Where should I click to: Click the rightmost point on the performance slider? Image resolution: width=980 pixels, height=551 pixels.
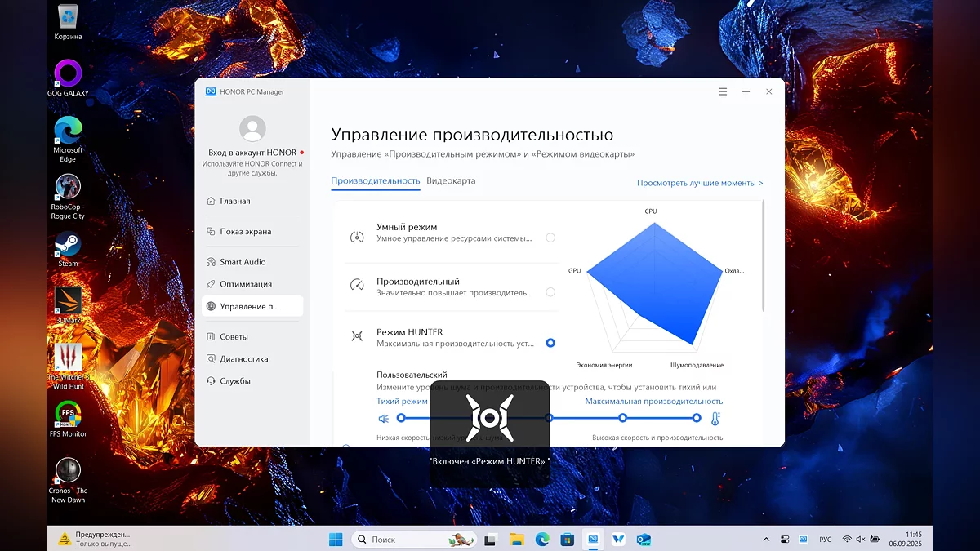point(697,418)
